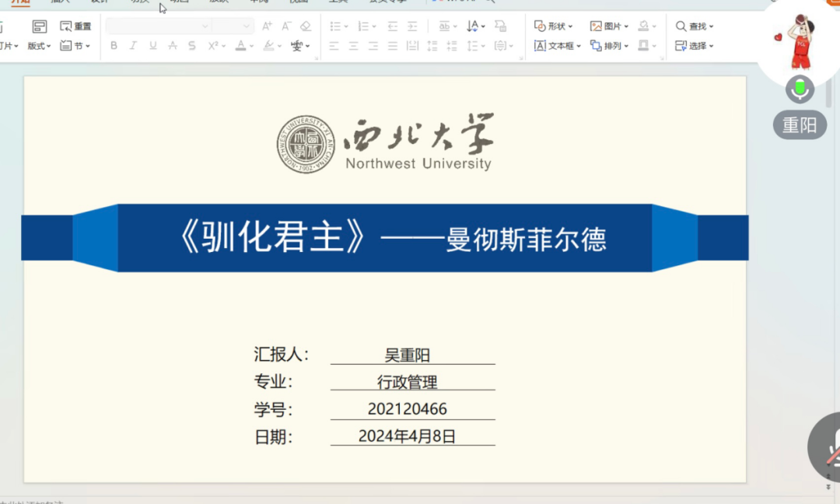
Task: Increase font size with the A+ icon
Action: 267,26
